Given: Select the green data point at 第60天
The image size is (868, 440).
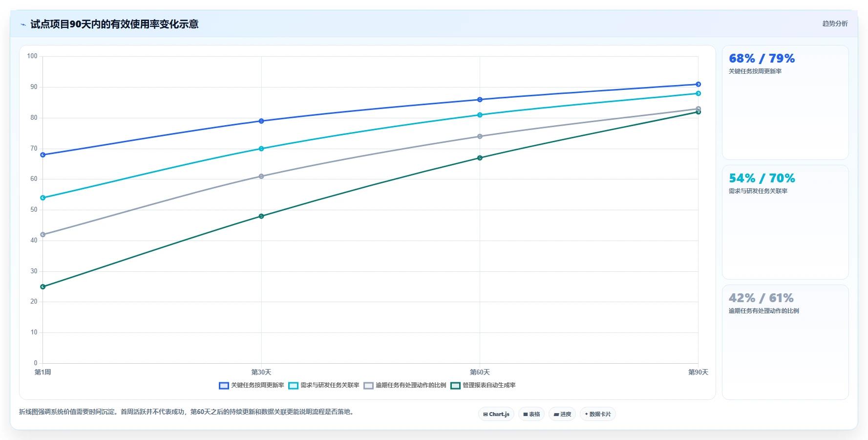Looking at the screenshot, I should (x=480, y=158).
